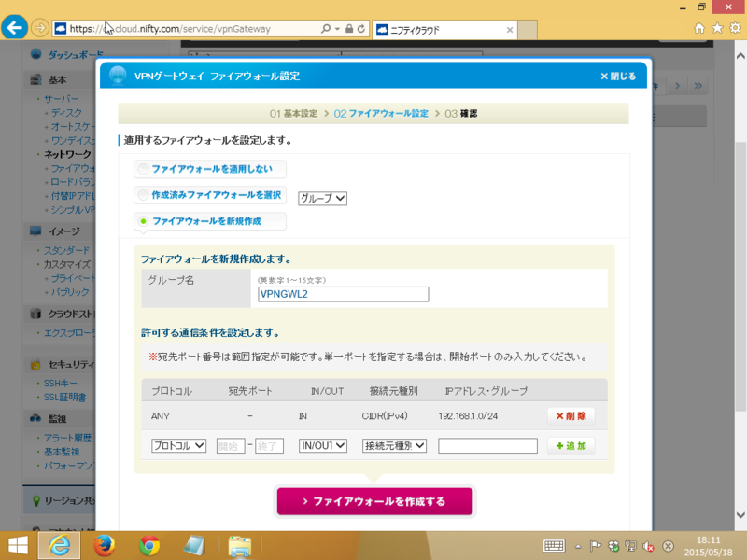Open the browser tools gear icon
747x560 pixels.
[x=735, y=28]
